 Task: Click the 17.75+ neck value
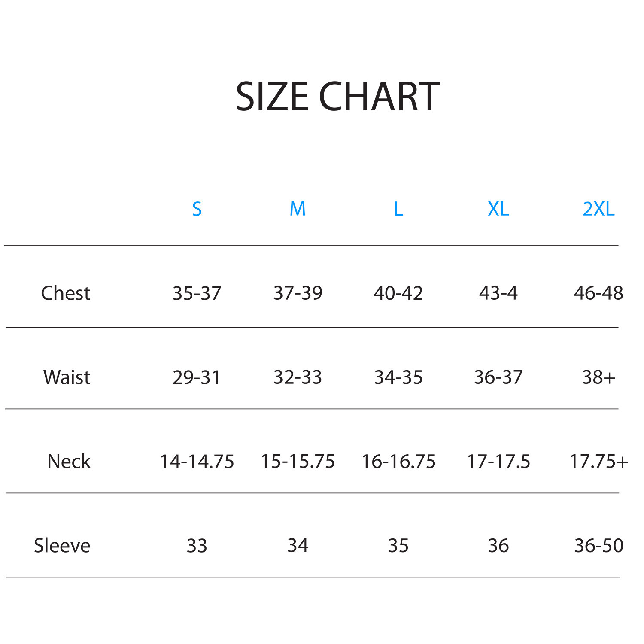598,462
